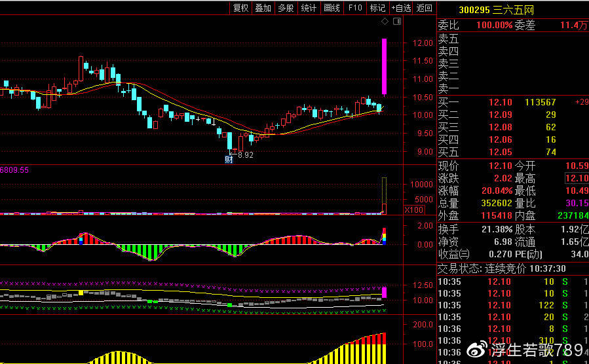This screenshot has height=364, width=589.
Task: Click the 财 financial marker under the candlestick
Action: (229, 160)
